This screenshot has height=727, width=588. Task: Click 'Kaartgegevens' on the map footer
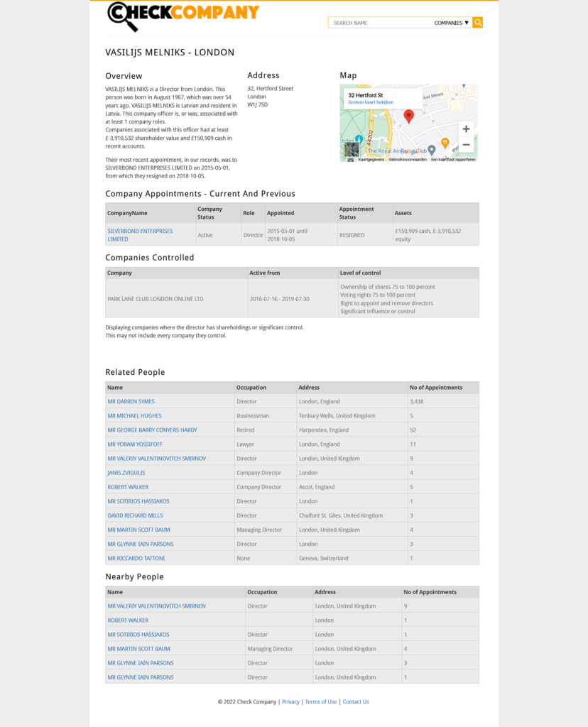coord(371,160)
